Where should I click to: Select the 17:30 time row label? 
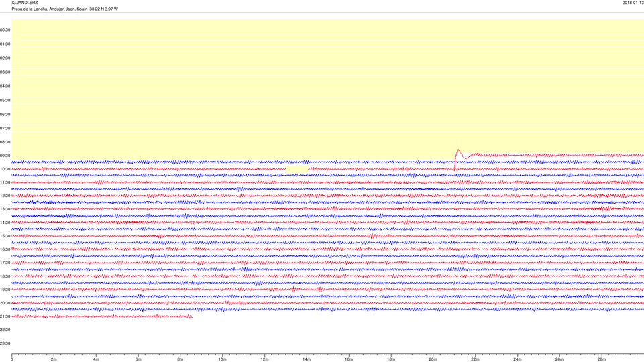click(5, 263)
